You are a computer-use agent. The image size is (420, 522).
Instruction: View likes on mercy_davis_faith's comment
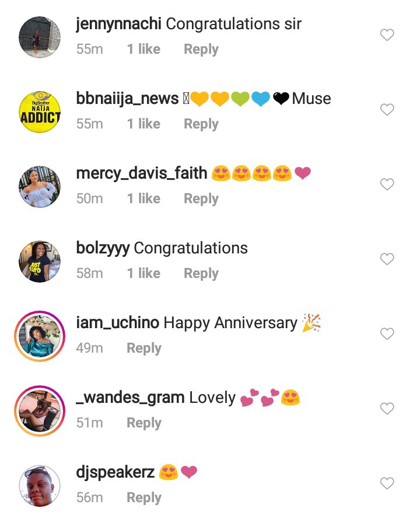tap(143, 199)
